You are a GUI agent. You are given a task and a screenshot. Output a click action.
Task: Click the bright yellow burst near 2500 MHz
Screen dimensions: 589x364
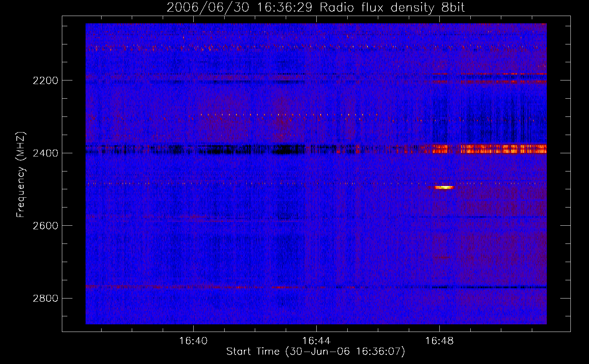tap(444, 187)
